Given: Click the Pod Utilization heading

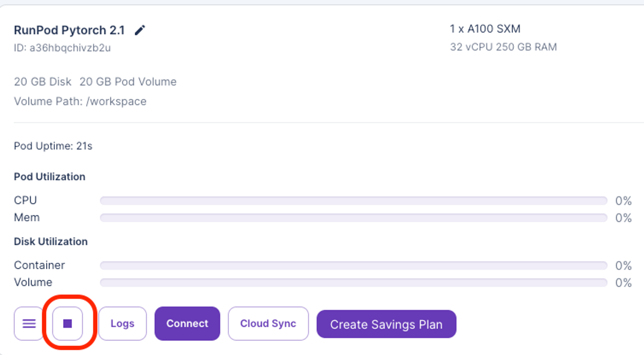Looking at the screenshot, I should (x=50, y=177).
